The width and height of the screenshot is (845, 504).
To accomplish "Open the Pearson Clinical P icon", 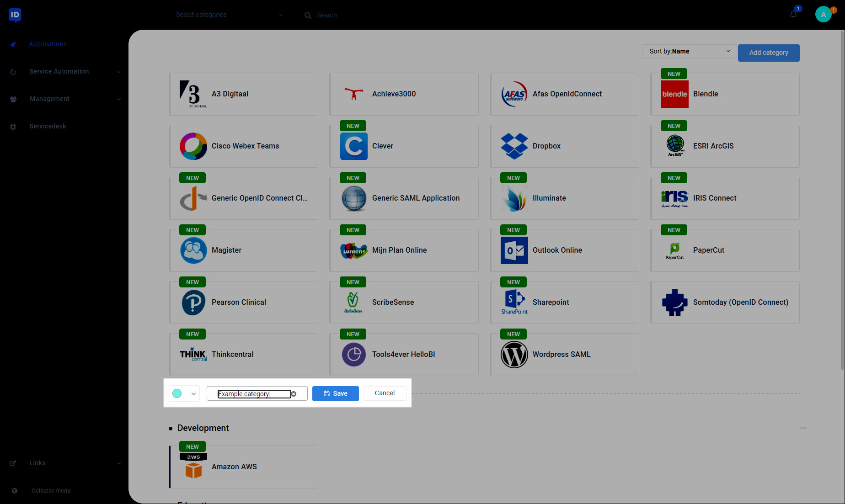I will (x=193, y=302).
